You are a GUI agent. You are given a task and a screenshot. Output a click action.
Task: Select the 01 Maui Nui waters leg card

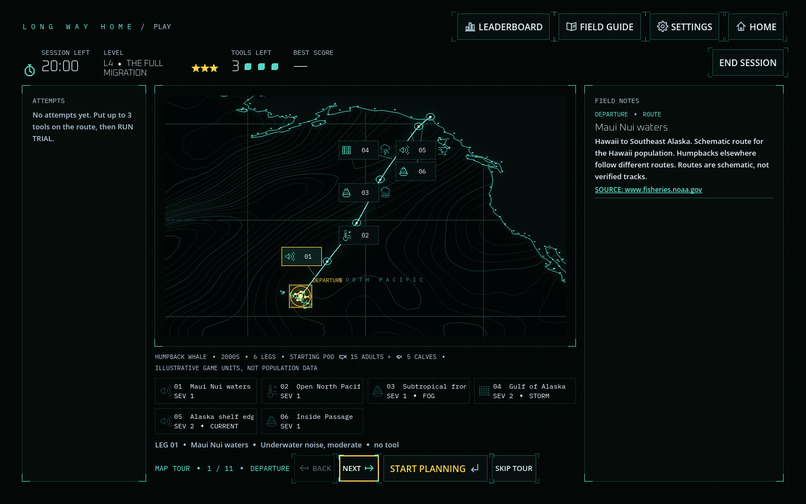tap(206, 391)
